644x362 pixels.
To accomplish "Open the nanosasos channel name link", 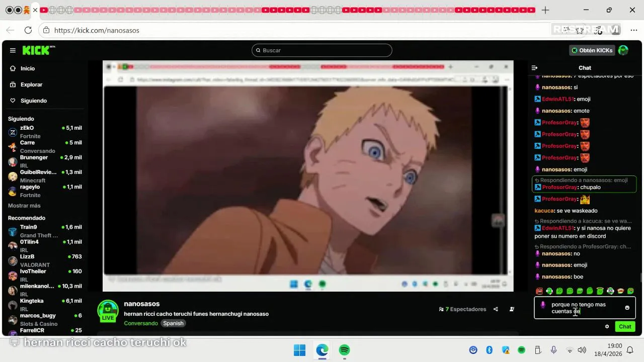I will (x=142, y=304).
